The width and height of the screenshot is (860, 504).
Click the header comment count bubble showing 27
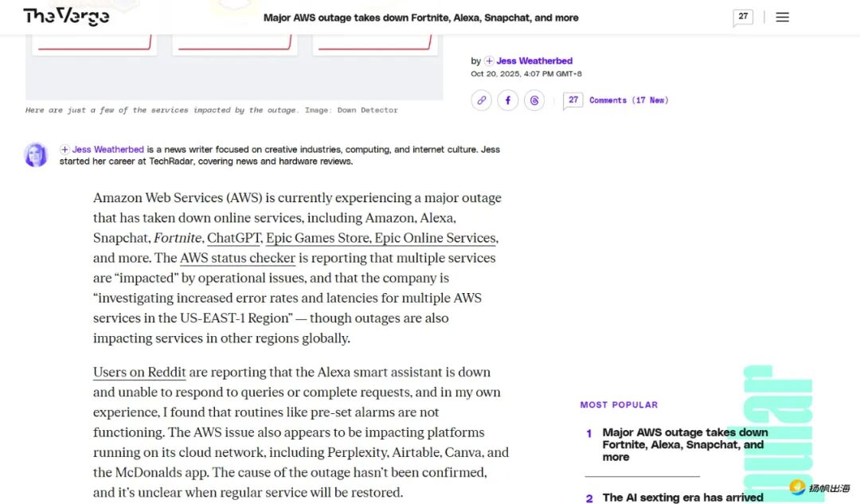[x=743, y=17]
